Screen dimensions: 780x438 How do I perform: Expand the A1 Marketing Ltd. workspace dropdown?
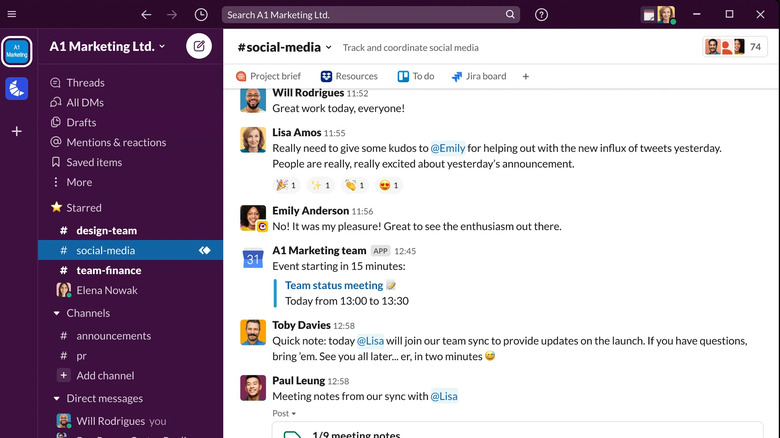pos(107,46)
